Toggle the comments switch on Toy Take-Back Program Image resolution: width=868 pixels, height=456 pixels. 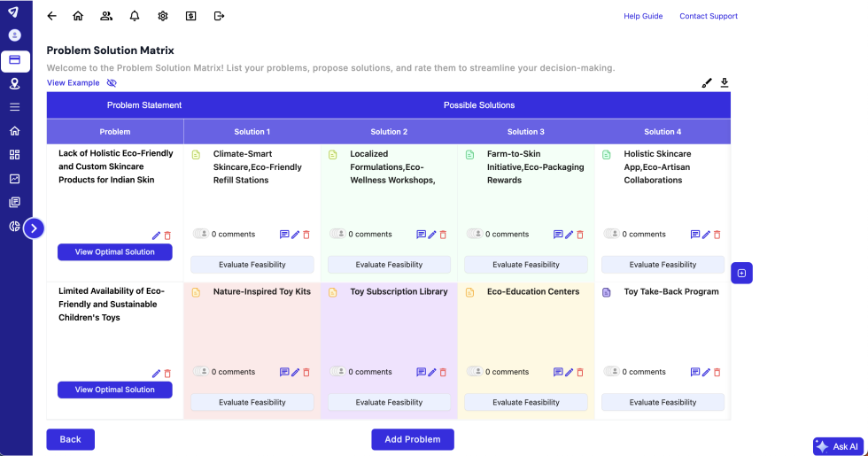612,372
